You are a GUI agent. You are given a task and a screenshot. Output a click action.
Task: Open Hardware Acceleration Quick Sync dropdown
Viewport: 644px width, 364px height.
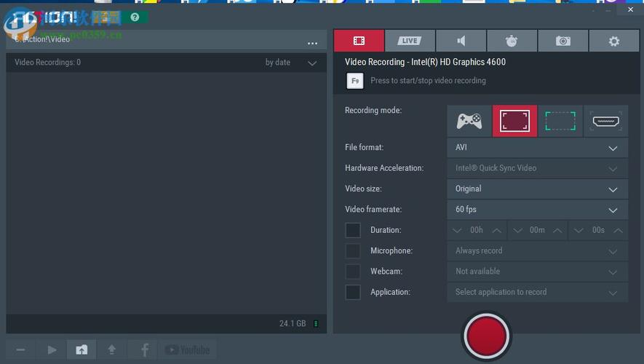537,168
